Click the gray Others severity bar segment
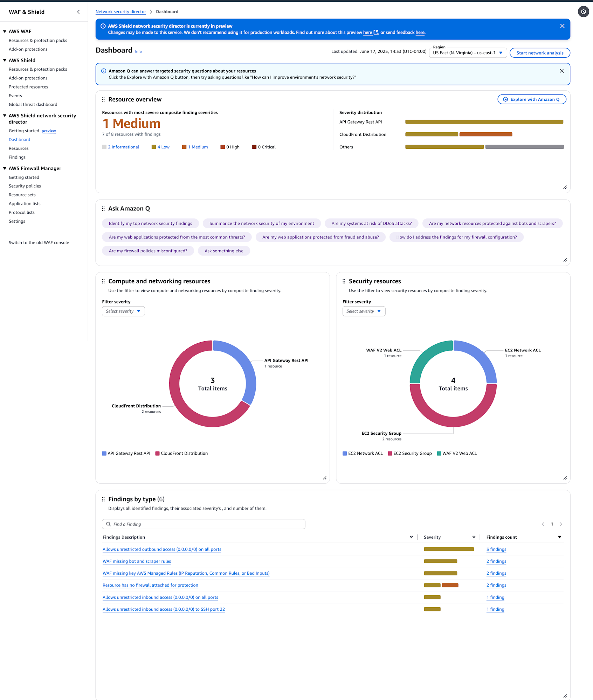Image resolution: width=593 pixels, height=700 pixels. click(524, 147)
